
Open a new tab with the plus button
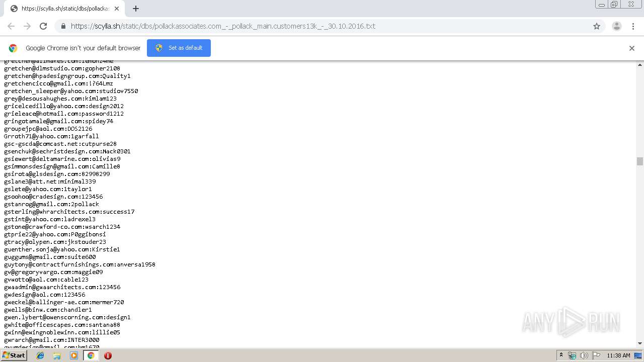point(135,9)
